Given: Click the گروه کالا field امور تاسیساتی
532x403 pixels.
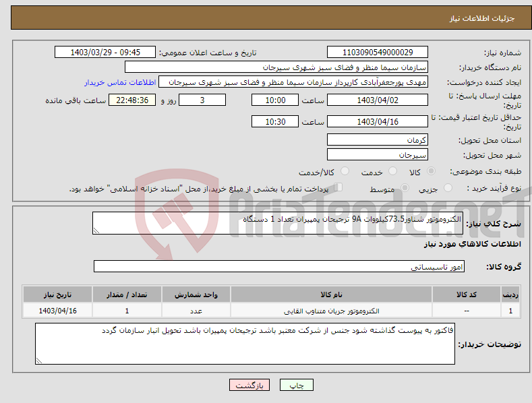Looking at the screenshot, I should 279,267.
